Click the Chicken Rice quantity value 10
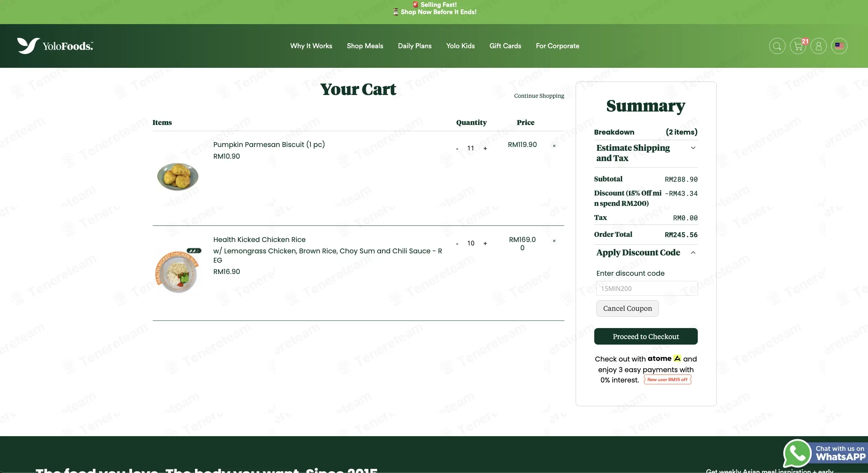This screenshot has width=868, height=473. click(471, 243)
